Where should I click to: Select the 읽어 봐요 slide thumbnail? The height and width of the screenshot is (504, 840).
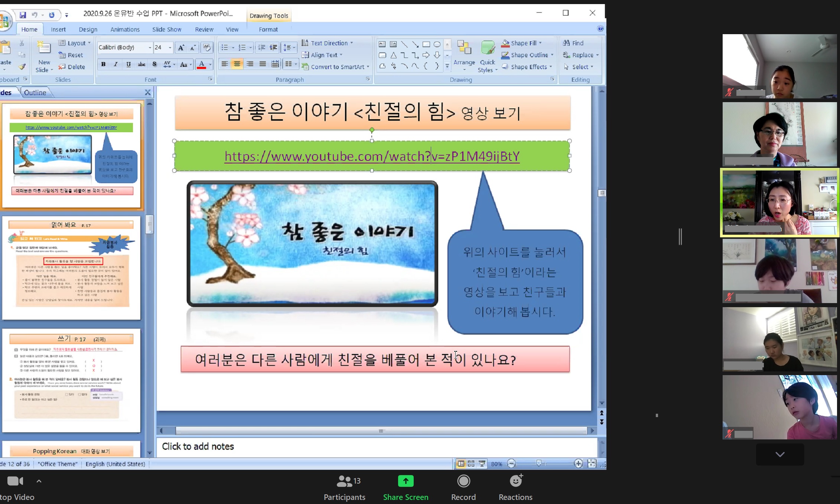pos(71,267)
